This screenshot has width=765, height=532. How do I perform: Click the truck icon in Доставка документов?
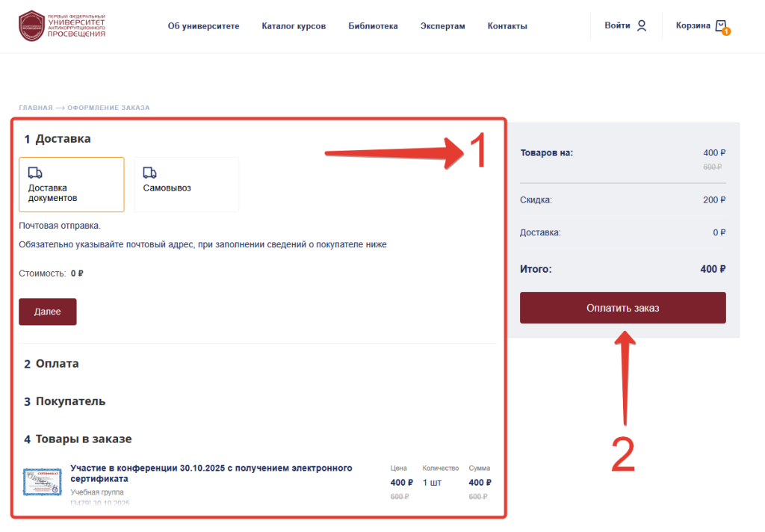coord(35,173)
